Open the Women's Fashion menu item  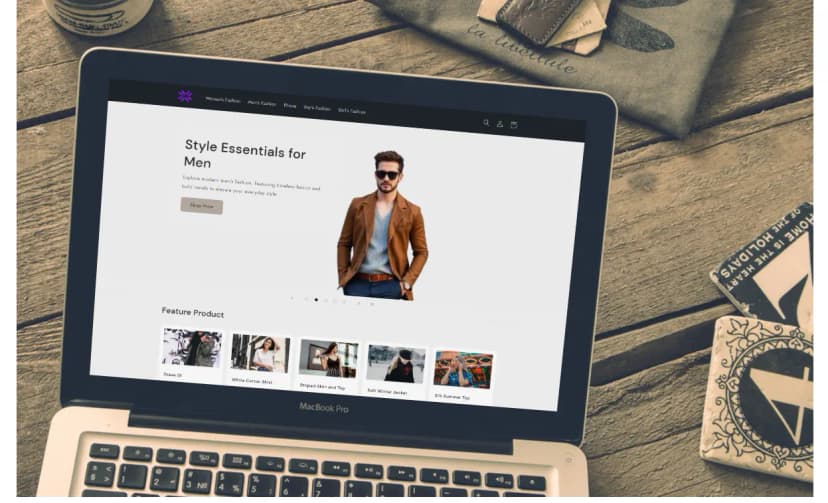tap(223, 100)
